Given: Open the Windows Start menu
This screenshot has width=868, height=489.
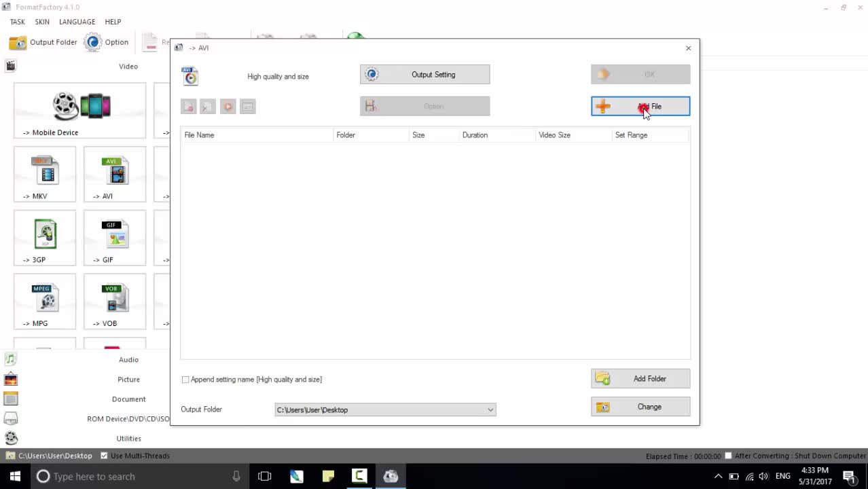Looking at the screenshot, I should point(15,476).
